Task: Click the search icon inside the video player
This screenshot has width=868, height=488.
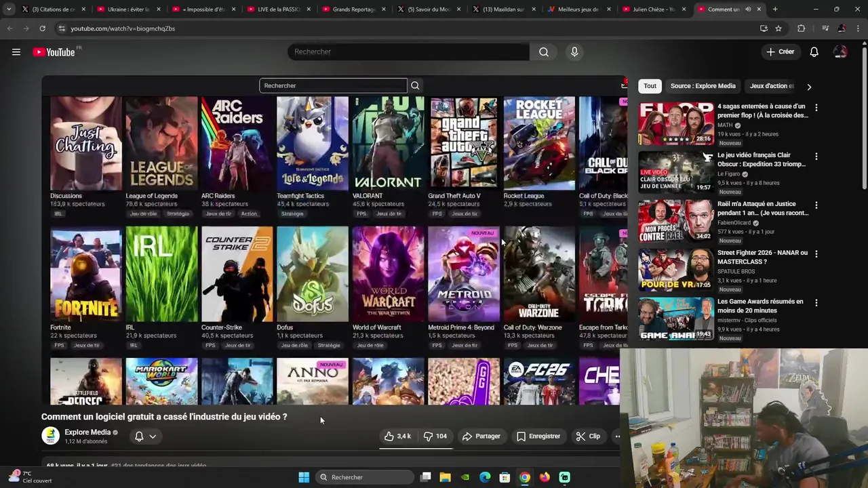Action: (415, 85)
